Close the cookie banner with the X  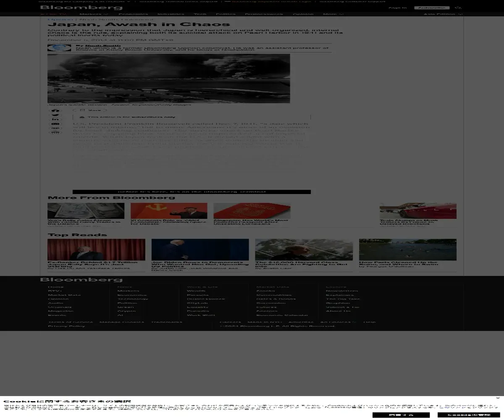click(x=498, y=398)
